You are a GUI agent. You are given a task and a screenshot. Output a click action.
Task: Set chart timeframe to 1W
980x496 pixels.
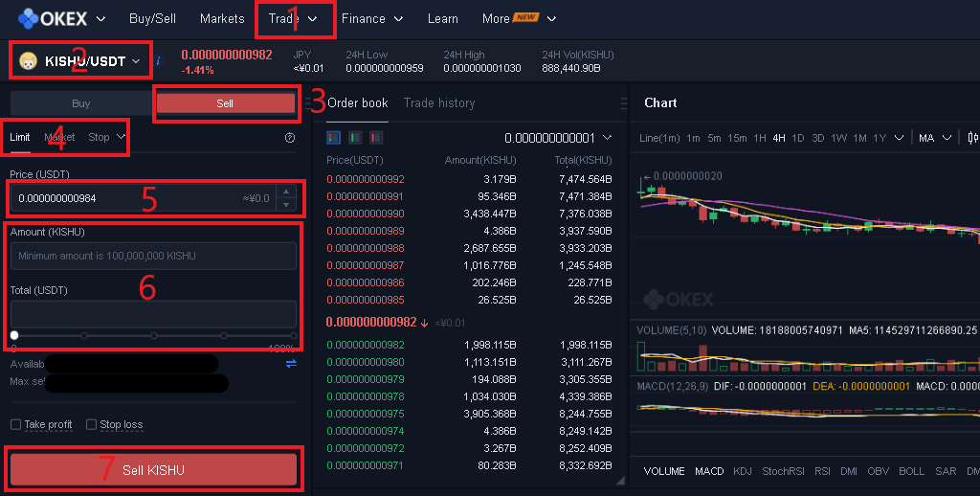pyautogui.click(x=838, y=138)
